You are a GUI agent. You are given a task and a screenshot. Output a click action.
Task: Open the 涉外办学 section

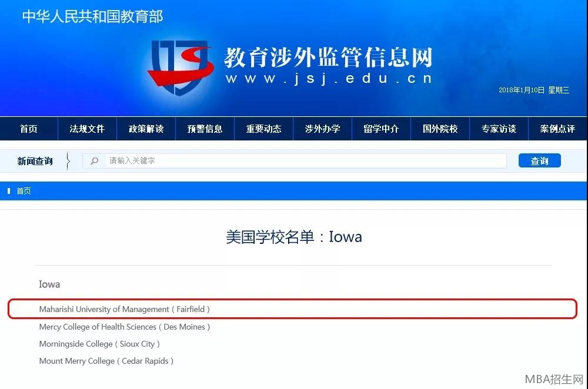point(322,129)
